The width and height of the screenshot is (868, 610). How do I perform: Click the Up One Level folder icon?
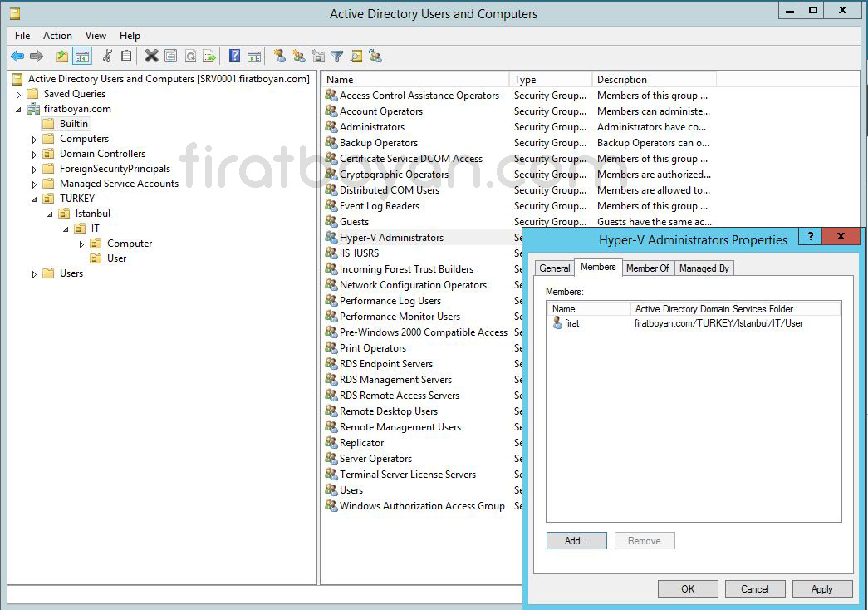click(62, 56)
